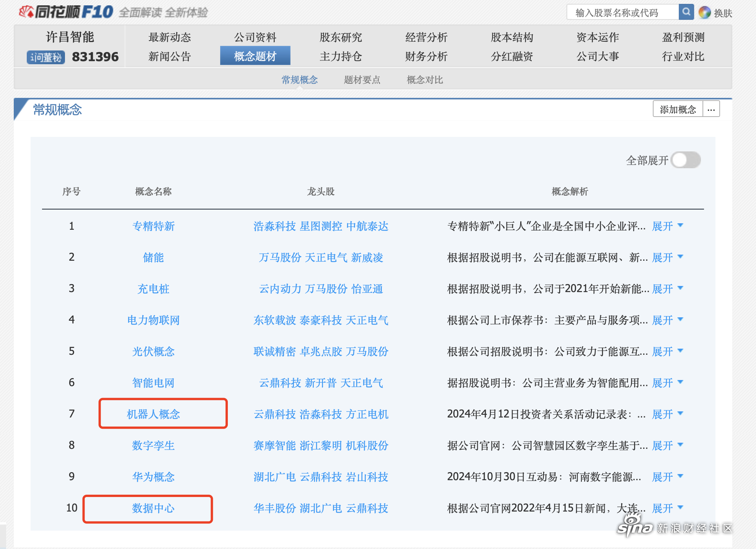
Task: Open the 主力持仓 menu
Action: [x=341, y=57]
